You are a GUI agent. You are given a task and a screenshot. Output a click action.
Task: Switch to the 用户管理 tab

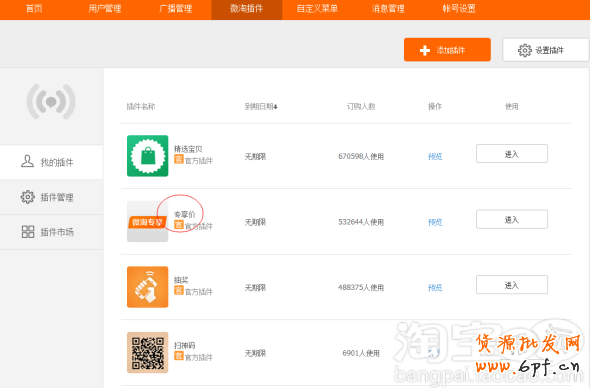105,9
